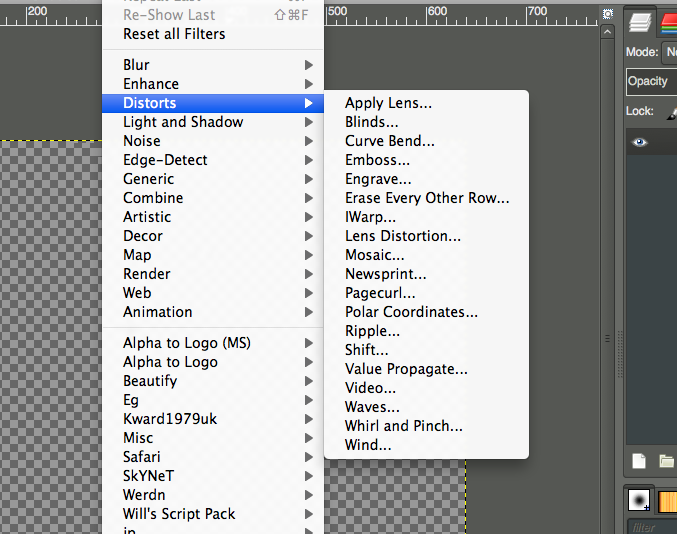This screenshot has width=677, height=534.
Task: Choose Apply Lens... filter
Action: pyautogui.click(x=426, y=103)
